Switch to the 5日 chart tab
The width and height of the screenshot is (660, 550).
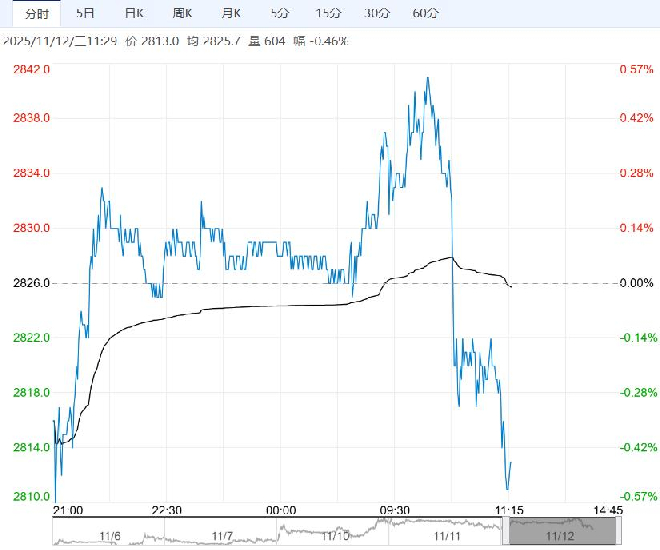point(87,13)
